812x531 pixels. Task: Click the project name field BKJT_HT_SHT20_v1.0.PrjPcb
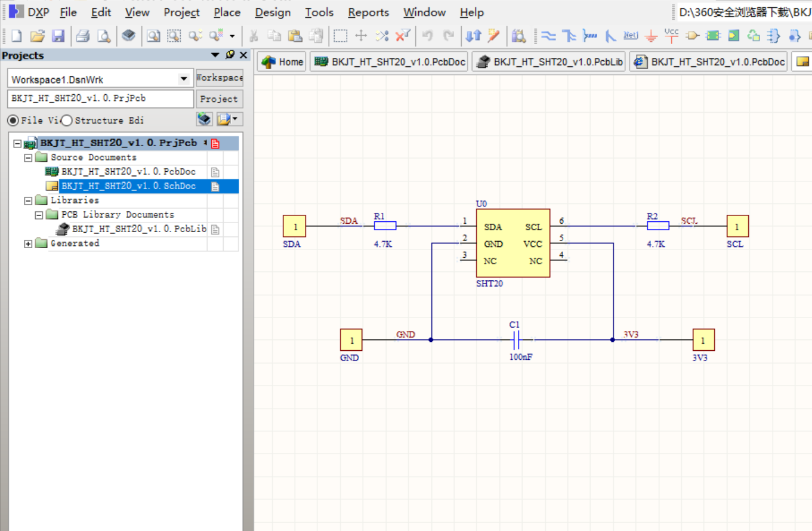101,98
